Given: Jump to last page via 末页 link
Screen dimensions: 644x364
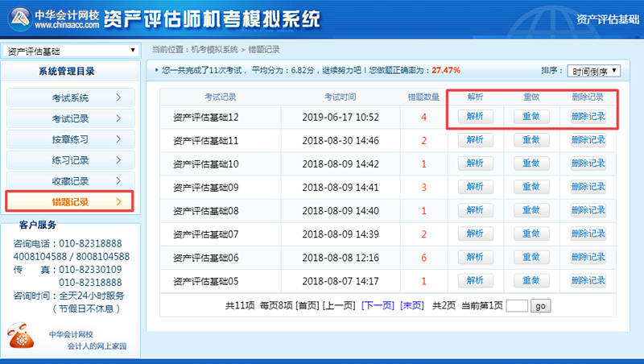Looking at the screenshot, I should 412,306.
